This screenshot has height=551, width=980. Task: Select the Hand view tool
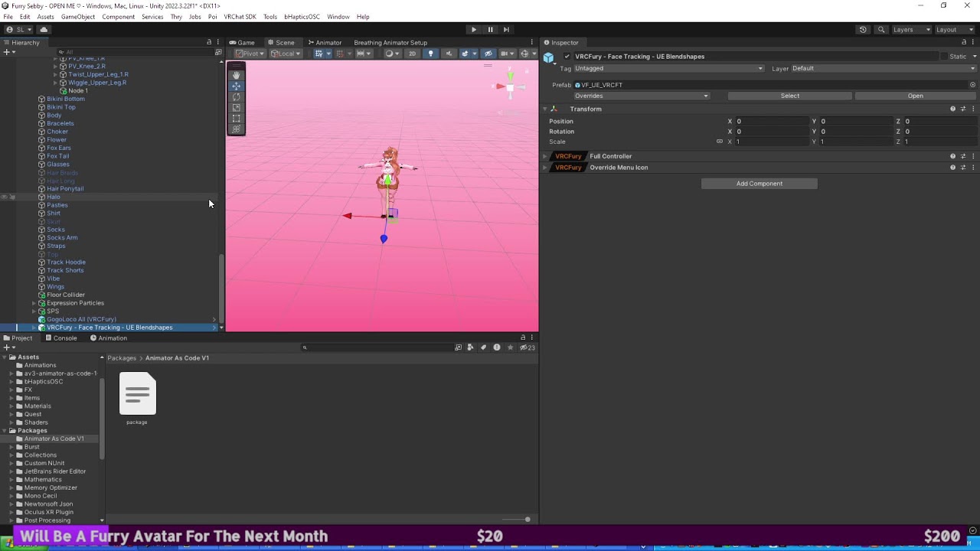click(236, 75)
